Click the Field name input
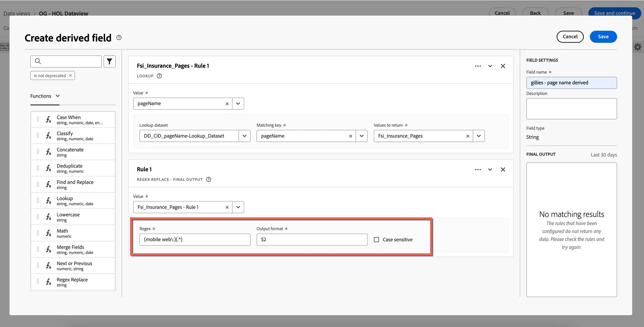 pyautogui.click(x=571, y=83)
